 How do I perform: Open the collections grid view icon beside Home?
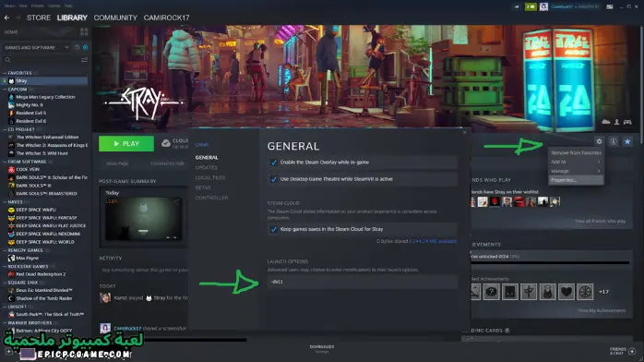click(84, 31)
